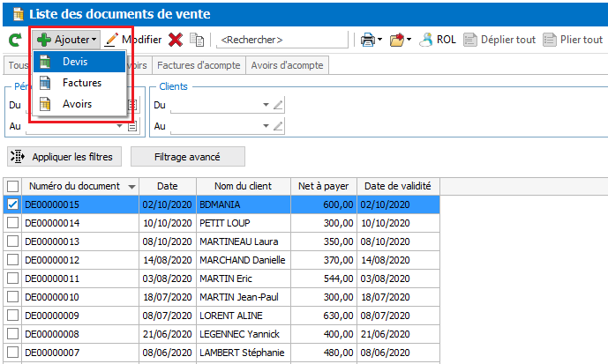This screenshot has height=364, width=608.
Task: Click the red delete X icon
Action: point(176,40)
